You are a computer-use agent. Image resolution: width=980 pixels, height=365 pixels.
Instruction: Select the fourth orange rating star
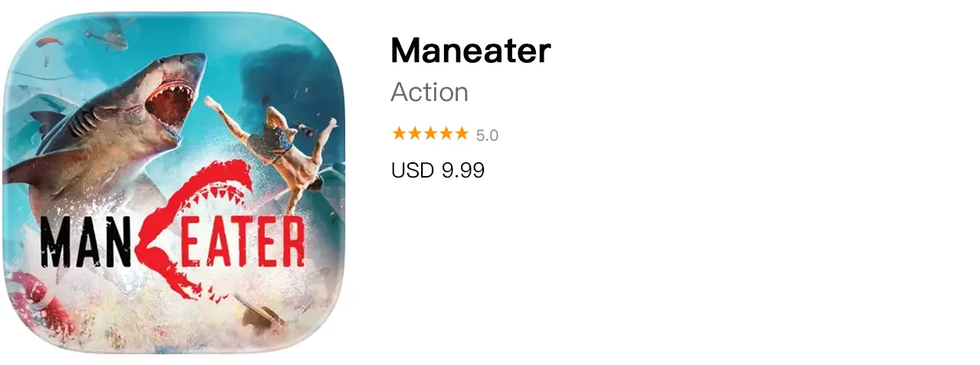pos(446,134)
